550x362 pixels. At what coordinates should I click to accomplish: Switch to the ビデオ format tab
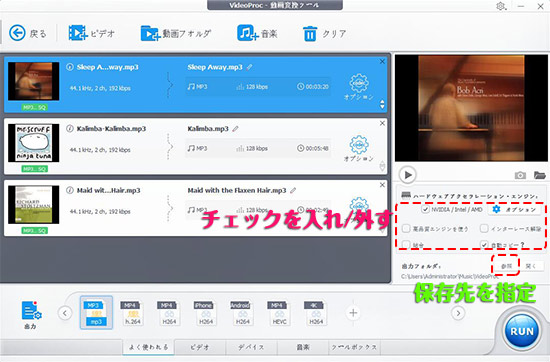pos(200,347)
